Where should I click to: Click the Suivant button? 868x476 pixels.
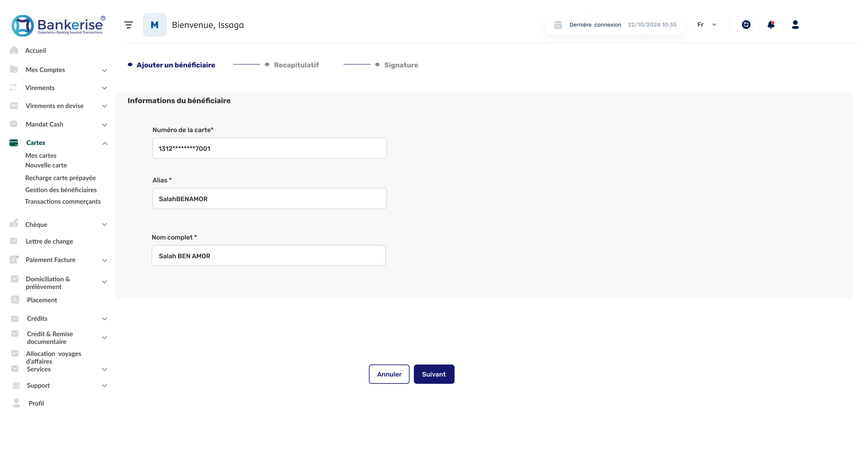click(x=434, y=374)
